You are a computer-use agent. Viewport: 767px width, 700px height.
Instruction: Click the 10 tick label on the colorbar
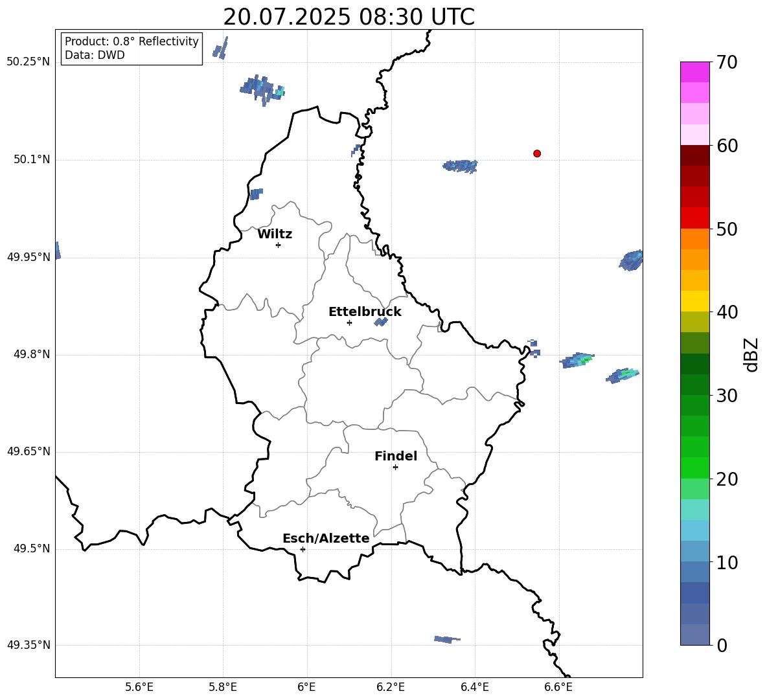(727, 562)
